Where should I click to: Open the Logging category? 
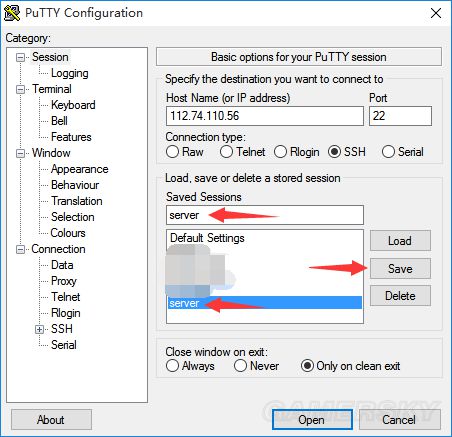point(70,73)
